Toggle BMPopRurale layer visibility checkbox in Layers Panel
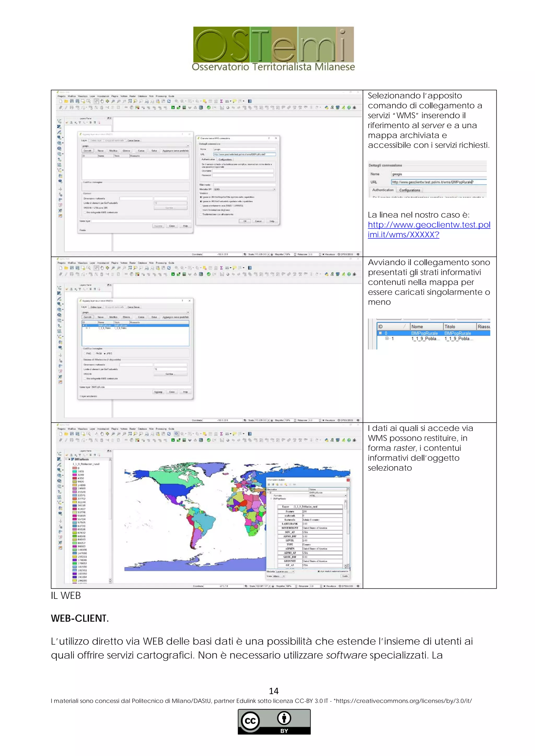Viewport: 535px width, 756px height. 69,459
